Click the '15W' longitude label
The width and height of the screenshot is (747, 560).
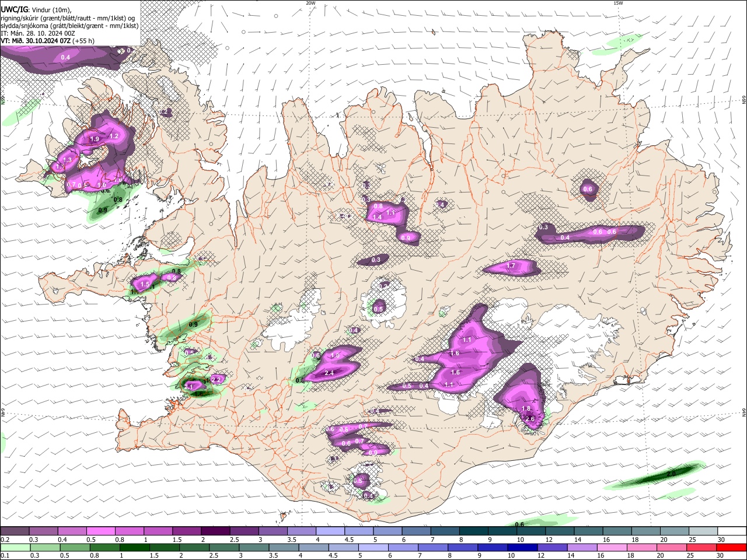(x=618, y=2)
